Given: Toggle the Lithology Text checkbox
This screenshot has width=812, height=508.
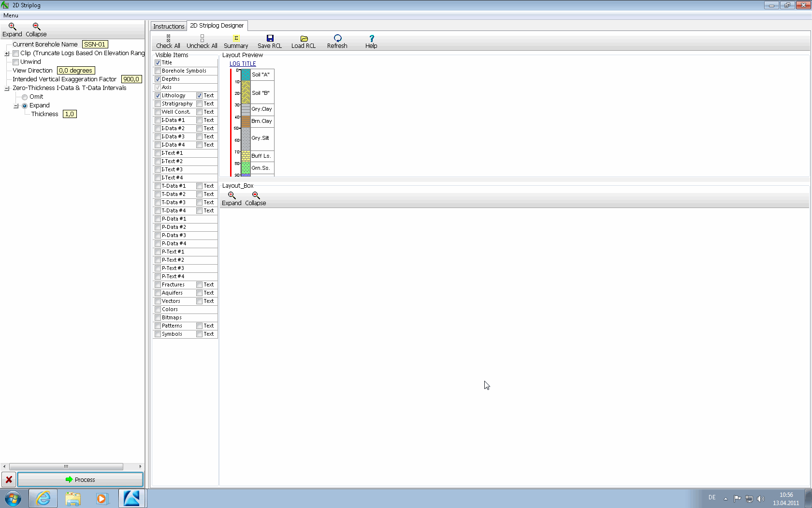Looking at the screenshot, I should click(x=199, y=95).
